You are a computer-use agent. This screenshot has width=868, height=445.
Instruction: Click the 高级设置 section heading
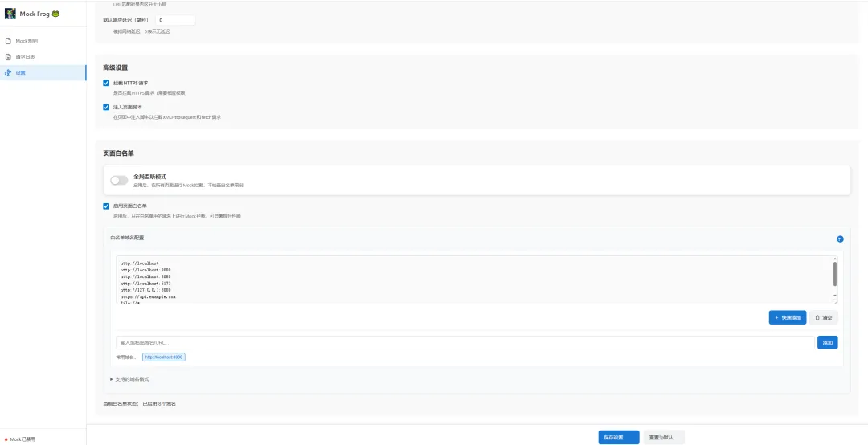click(115, 67)
